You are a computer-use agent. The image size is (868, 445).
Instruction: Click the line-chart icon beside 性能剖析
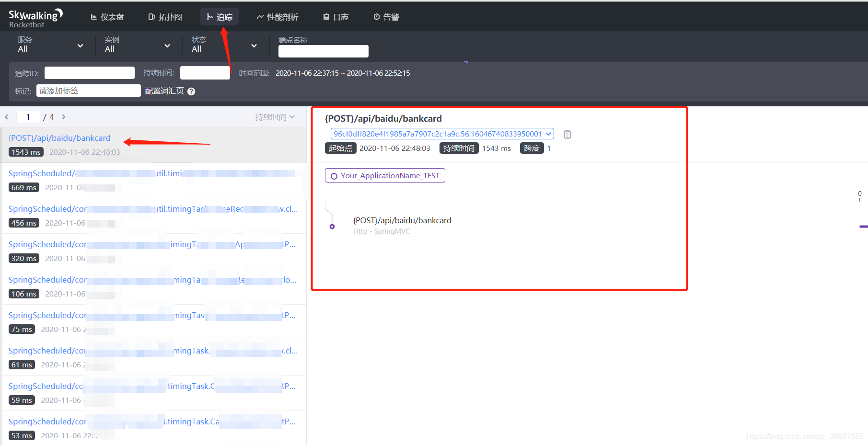[x=260, y=17]
